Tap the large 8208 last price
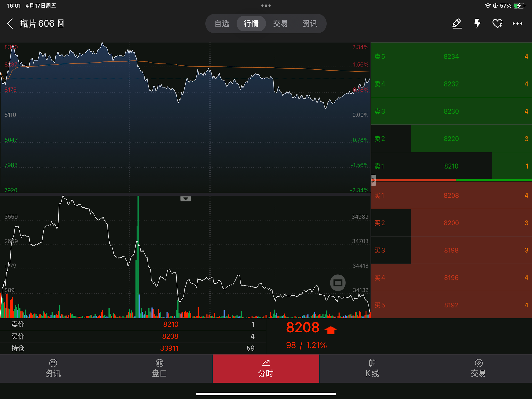Viewport: 532px width, 399px height. point(303,327)
